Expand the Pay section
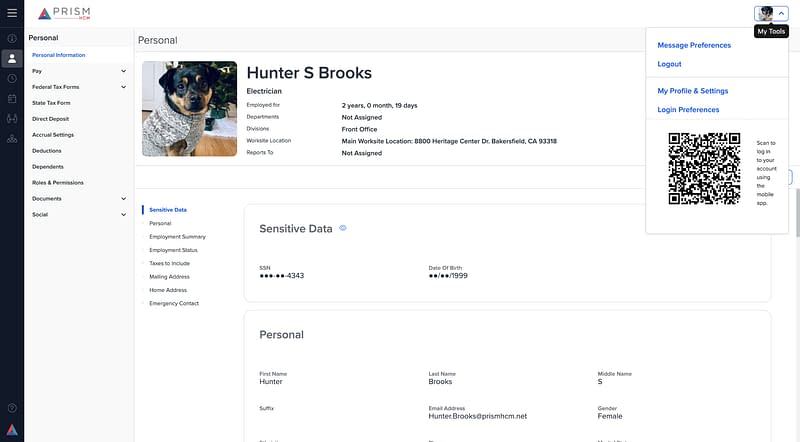800x442 pixels. click(x=123, y=71)
